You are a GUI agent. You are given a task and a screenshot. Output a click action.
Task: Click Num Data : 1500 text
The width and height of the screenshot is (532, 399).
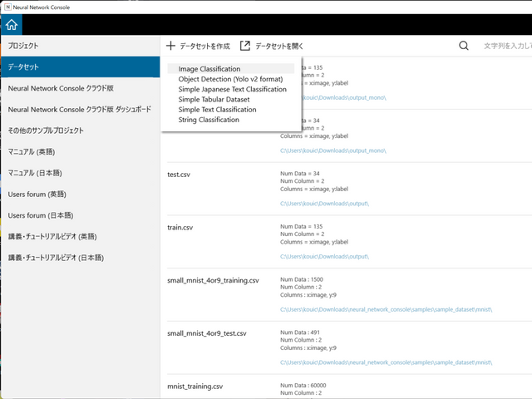(x=302, y=279)
